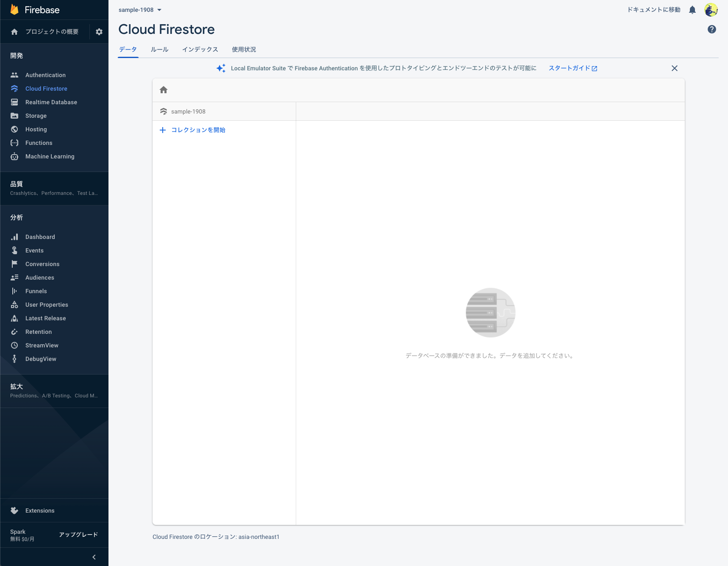Switch to the 使用状況 tab

(x=244, y=50)
